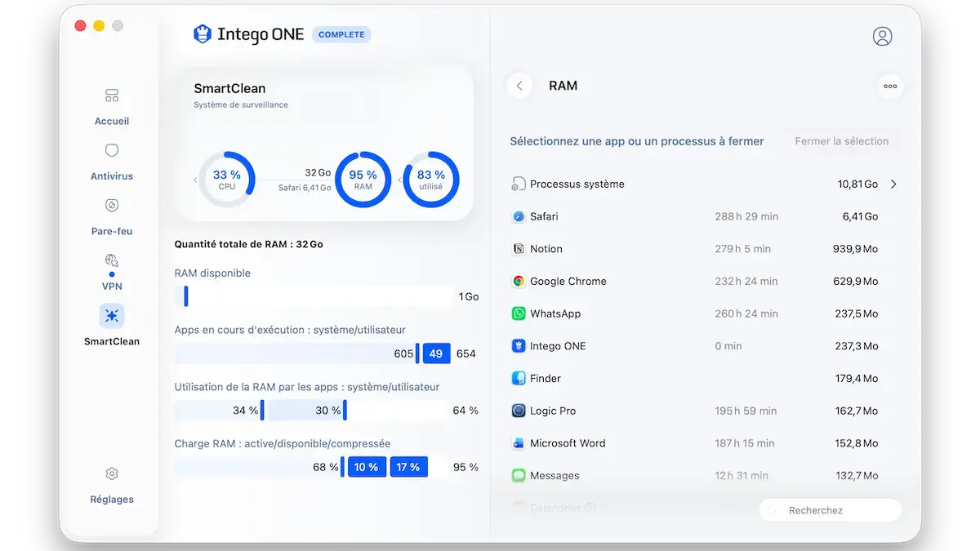980x551 pixels.
Task: Click the SmartClean card title
Action: click(229, 88)
